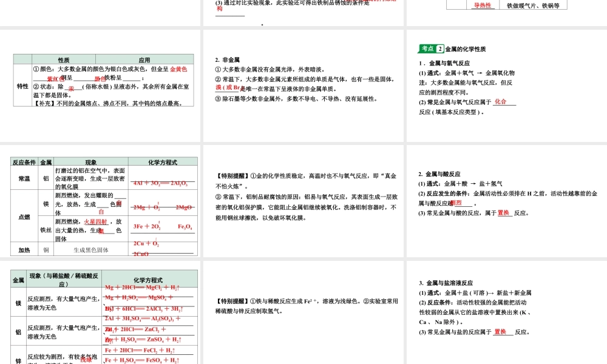Select the 化学方程式 column header

click(163, 161)
